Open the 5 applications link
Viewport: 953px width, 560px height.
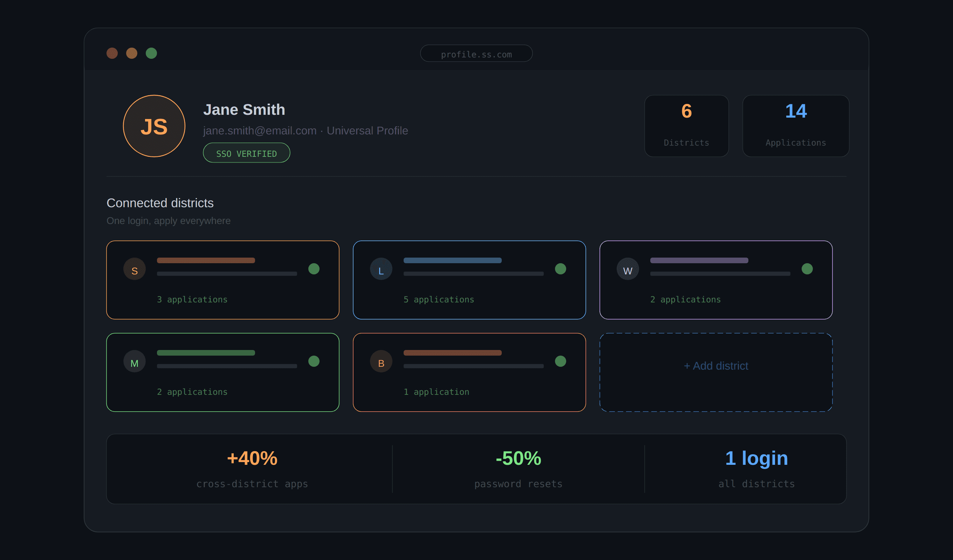(438, 299)
